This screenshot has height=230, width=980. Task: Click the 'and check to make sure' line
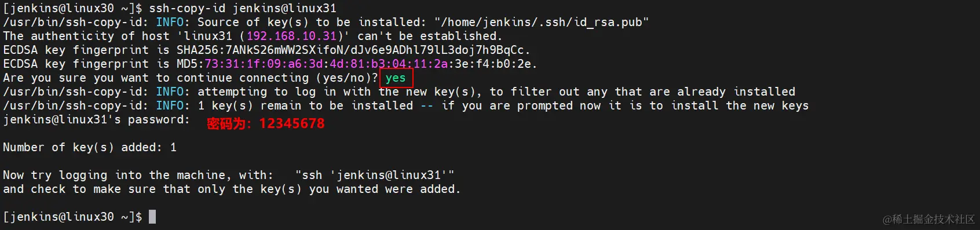click(232, 189)
